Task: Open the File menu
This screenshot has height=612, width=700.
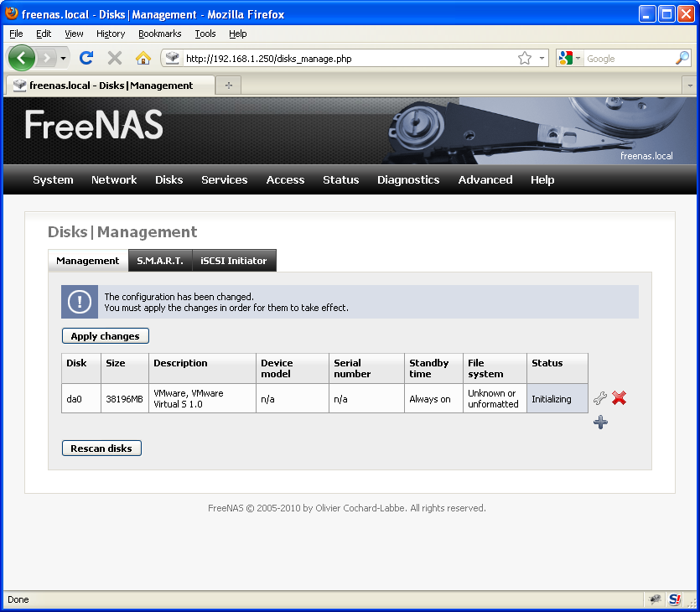Action: (x=16, y=34)
